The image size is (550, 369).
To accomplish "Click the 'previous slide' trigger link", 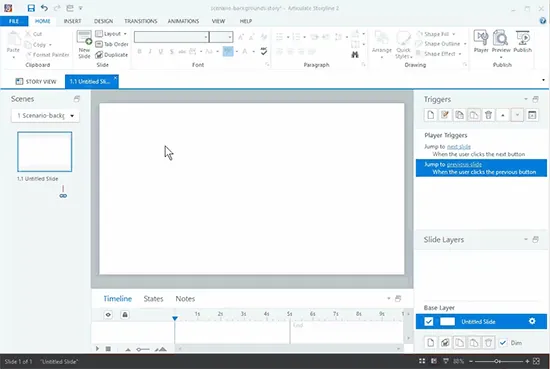I will (464, 165).
